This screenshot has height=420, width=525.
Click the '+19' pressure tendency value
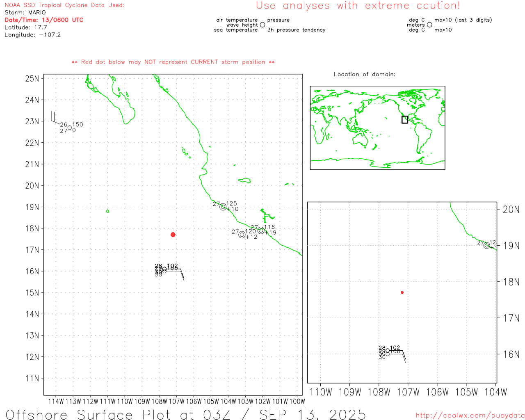click(x=270, y=233)
